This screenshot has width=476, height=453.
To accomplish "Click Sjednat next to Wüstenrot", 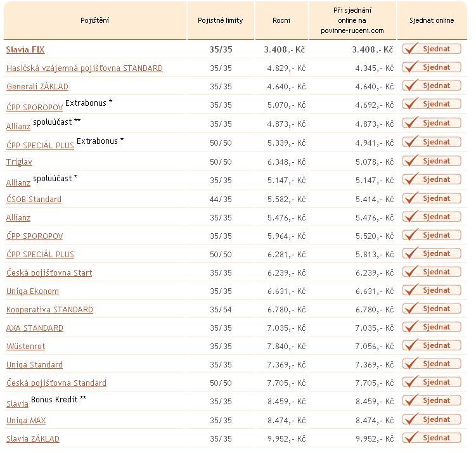I will pos(431,346).
